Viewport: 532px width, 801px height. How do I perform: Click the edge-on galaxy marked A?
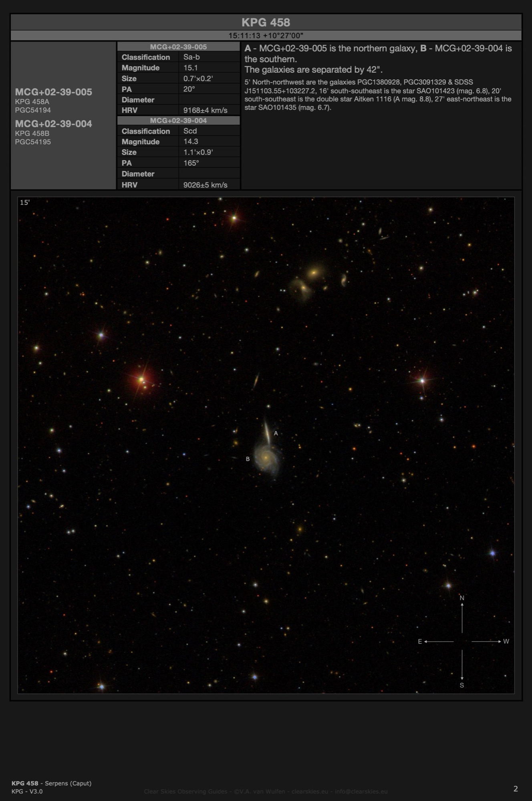[x=266, y=432]
